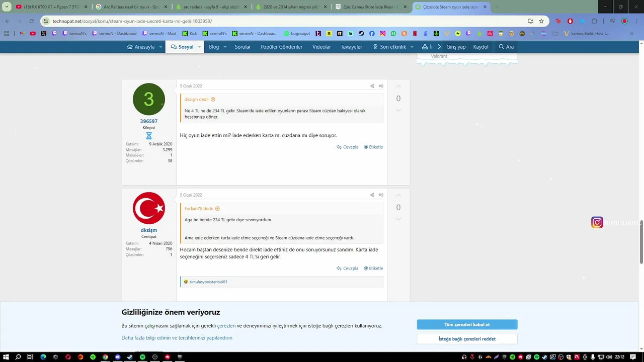Jump to quoted Furkan78 post via arrow icon
Viewport: 644px width, 362px height.
tap(217, 209)
